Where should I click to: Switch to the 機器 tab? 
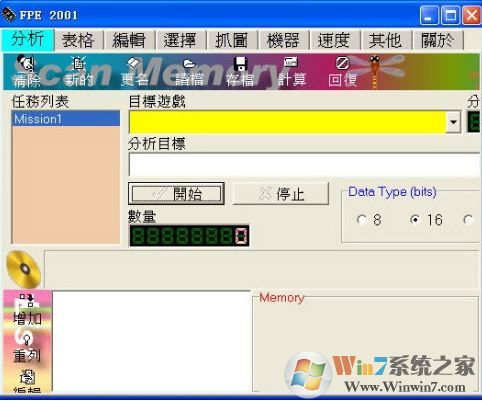click(x=283, y=40)
